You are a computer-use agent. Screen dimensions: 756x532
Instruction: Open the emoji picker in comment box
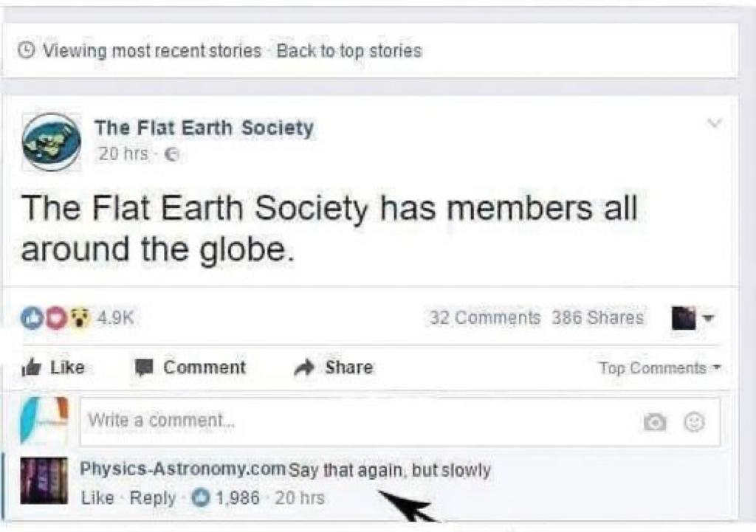(695, 422)
